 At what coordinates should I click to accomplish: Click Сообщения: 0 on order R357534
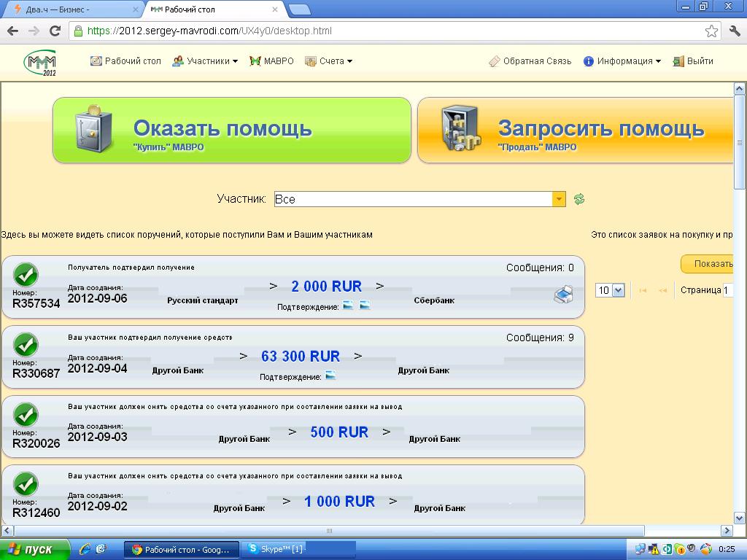pos(540,268)
